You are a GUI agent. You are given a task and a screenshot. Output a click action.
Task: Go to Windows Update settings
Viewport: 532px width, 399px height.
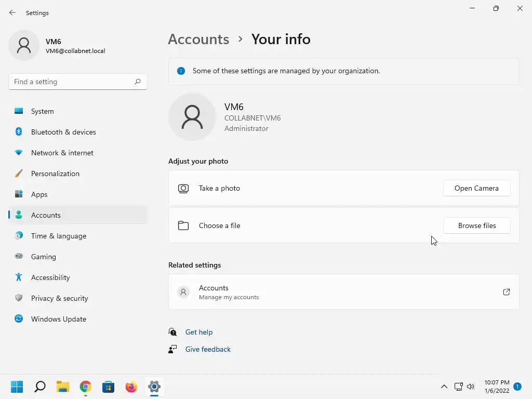(x=58, y=319)
